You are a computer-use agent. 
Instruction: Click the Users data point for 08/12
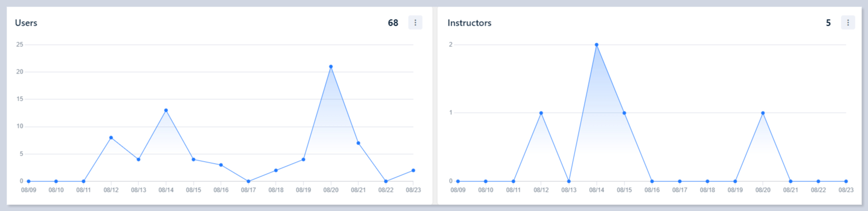111,137
